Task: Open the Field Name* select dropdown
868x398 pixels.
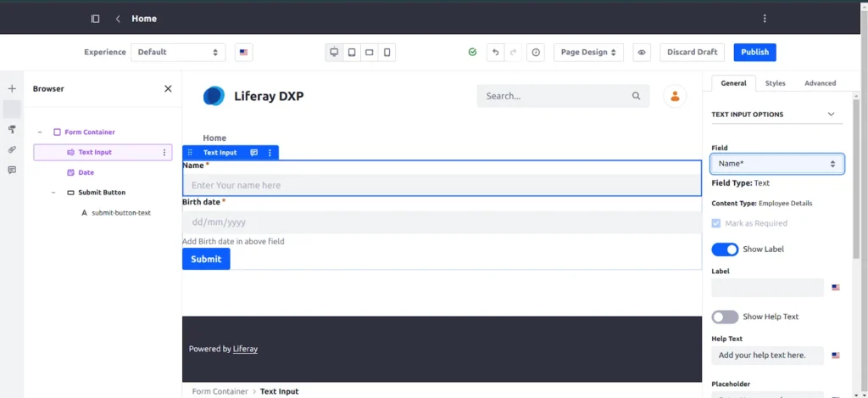Action: pyautogui.click(x=777, y=164)
